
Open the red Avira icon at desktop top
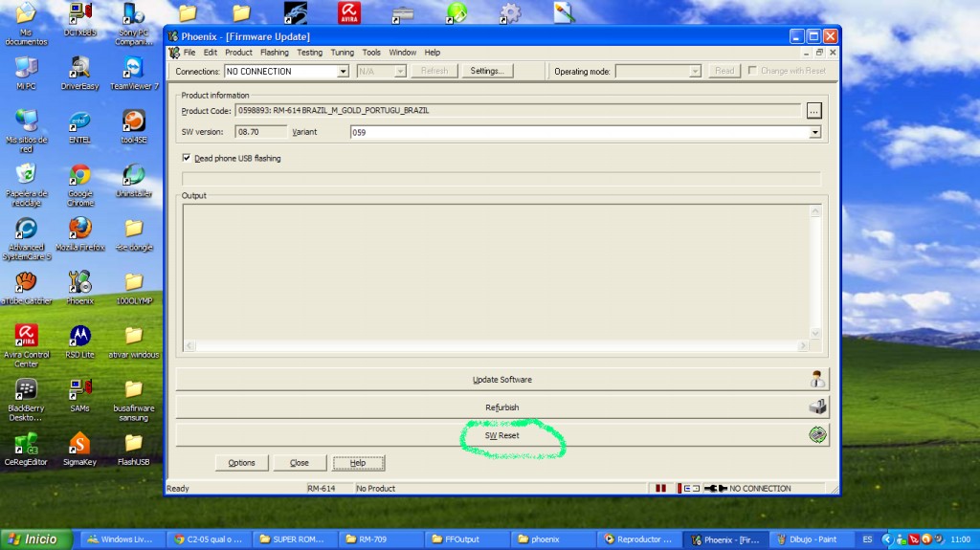click(x=349, y=12)
